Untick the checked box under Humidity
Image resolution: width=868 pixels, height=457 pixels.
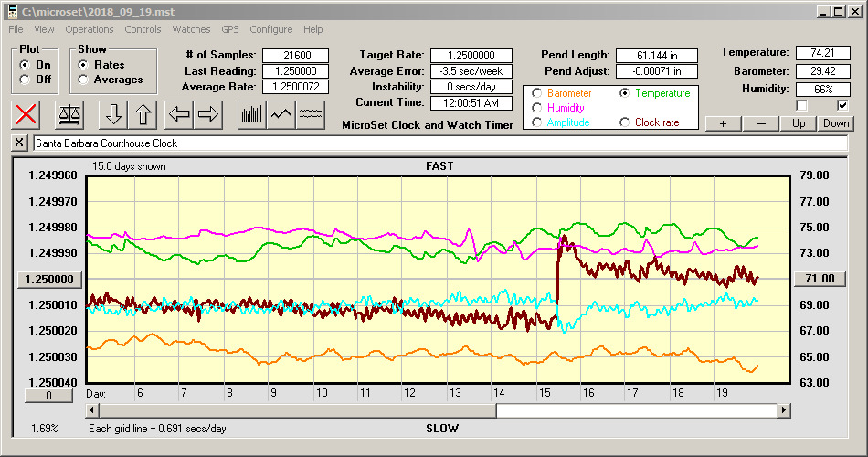(842, 105)
